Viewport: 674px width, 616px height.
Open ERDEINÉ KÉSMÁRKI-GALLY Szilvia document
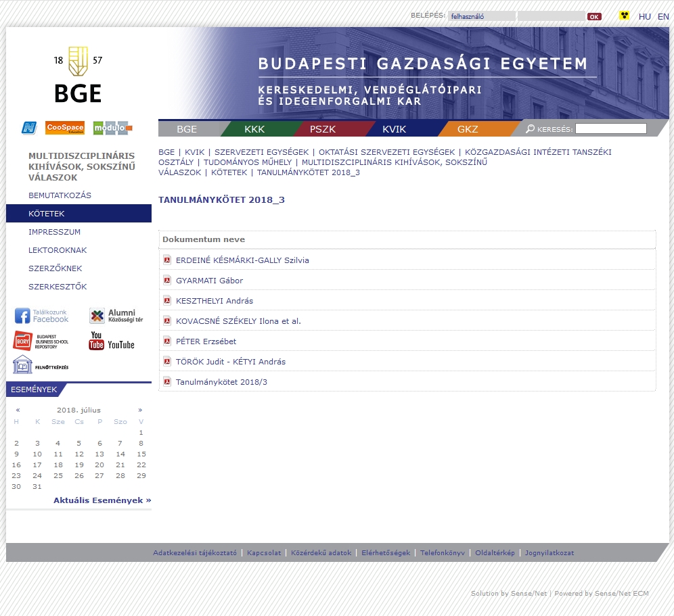click(x=242, y=260)
